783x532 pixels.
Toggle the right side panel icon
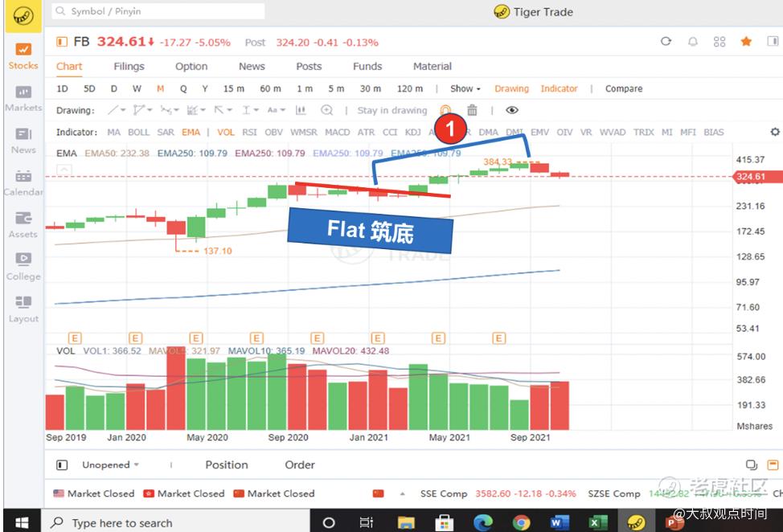coord(773,41)
